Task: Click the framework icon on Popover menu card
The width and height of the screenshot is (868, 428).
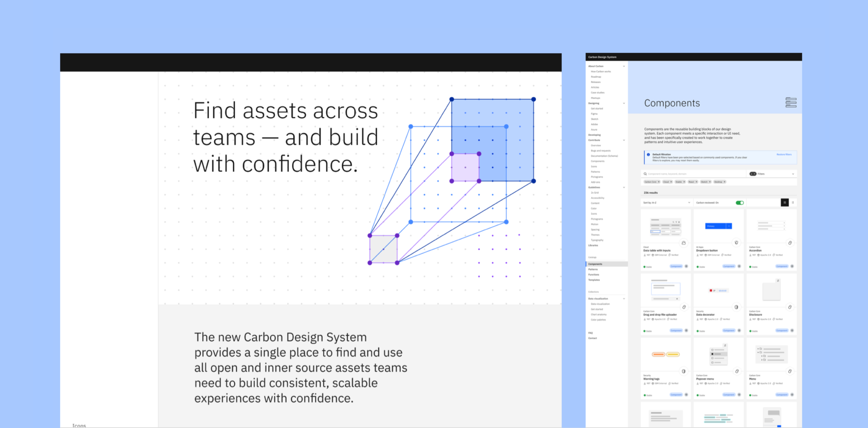Action: [739, 395]
